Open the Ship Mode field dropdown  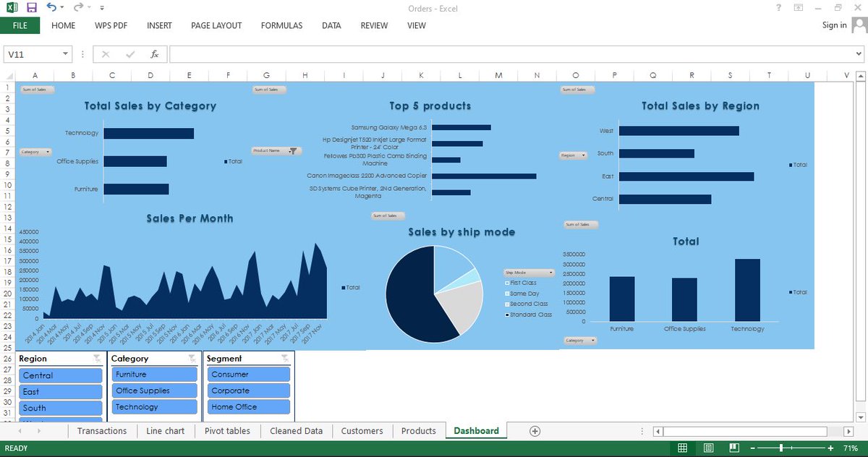(529, 273)
